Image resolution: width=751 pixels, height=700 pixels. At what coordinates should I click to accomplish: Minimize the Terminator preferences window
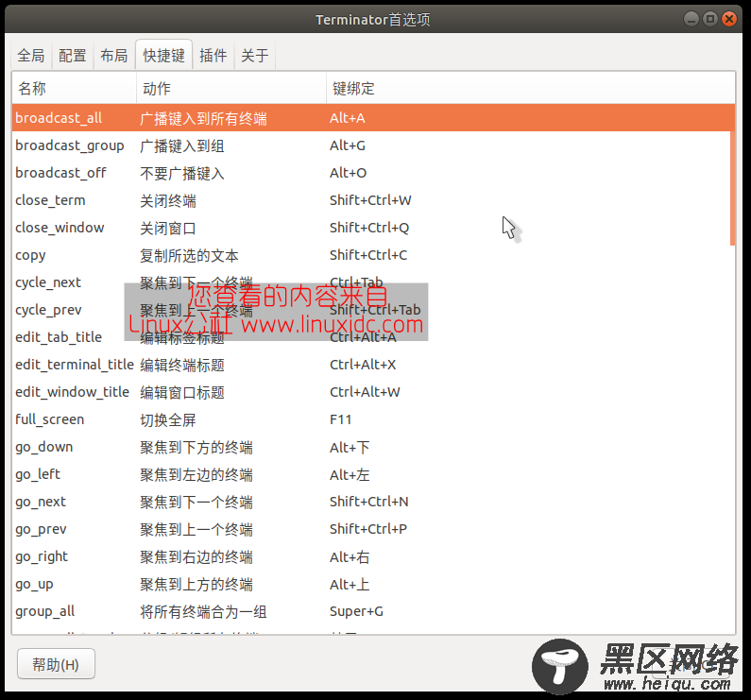click(x=691, y=19)
